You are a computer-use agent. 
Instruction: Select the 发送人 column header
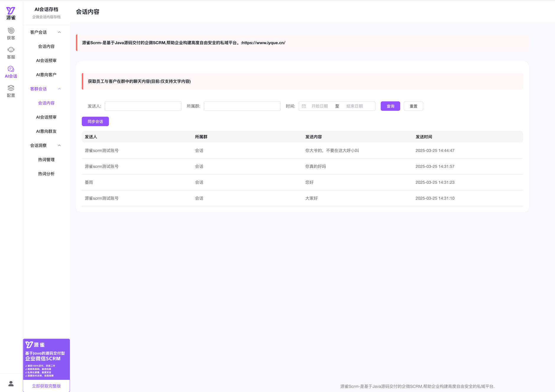coord(91,137)
